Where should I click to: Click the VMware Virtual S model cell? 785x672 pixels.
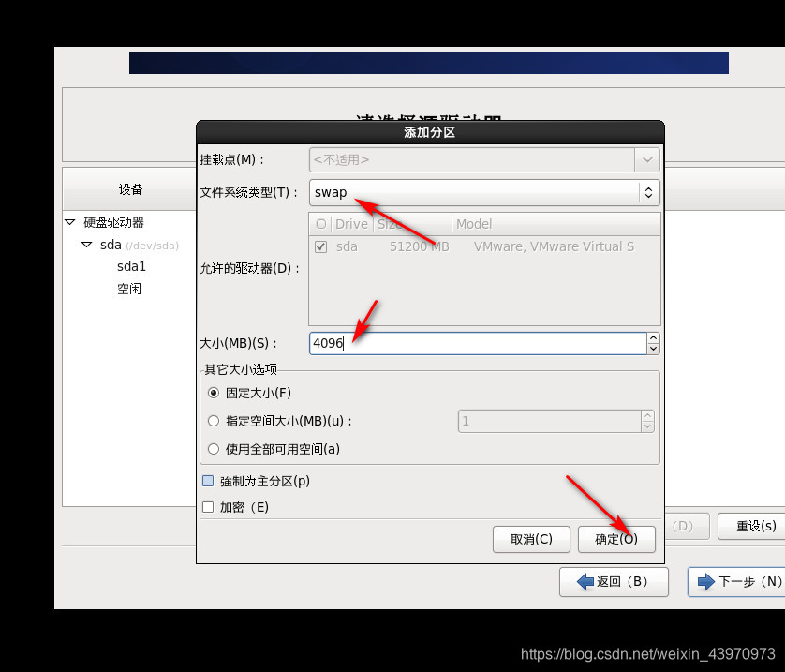(x=554, y=246)
